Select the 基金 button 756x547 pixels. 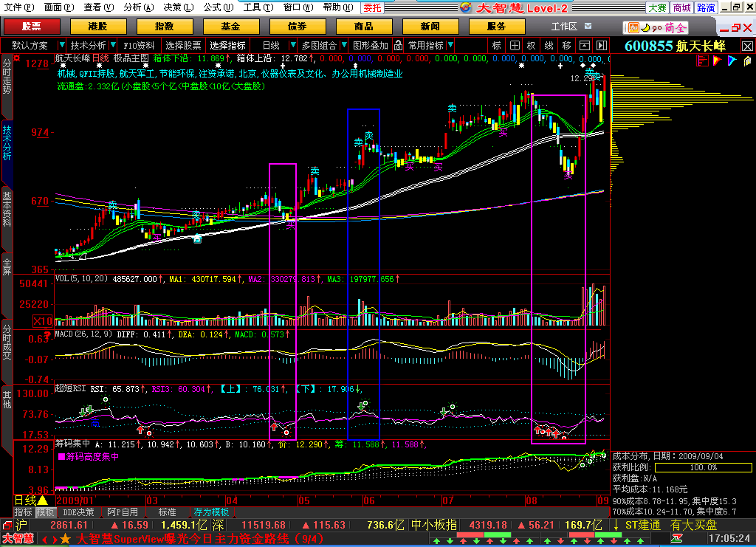point(231,27)
